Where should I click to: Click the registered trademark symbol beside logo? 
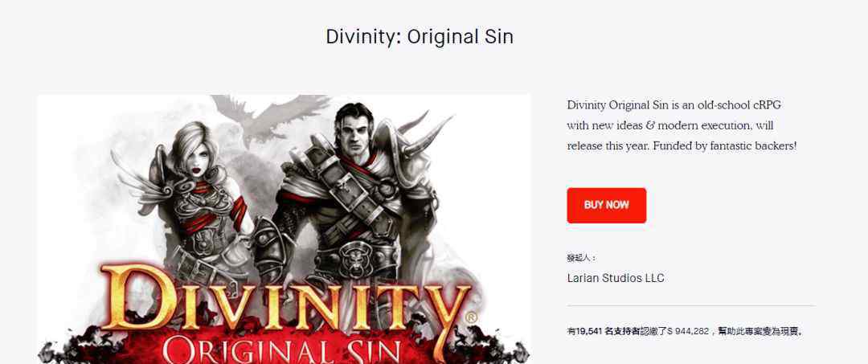(x=471, y=318)
